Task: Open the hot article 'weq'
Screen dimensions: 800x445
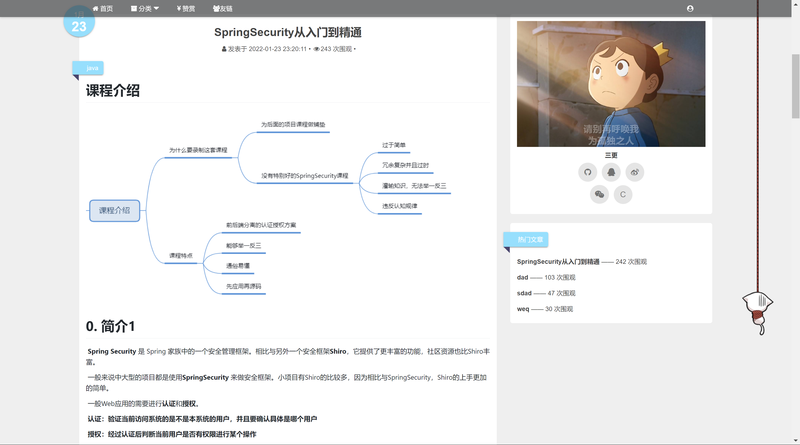Action: coord(523,309)
